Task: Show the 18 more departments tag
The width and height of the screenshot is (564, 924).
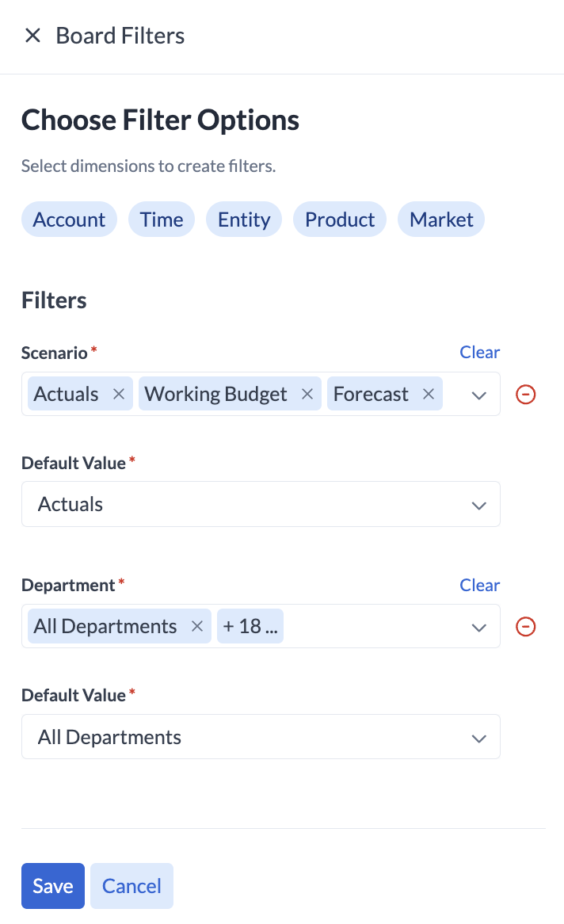Action: pyautogui.click(x=250, y=627)
